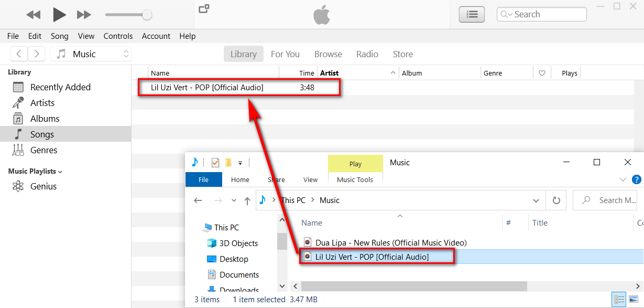This screenshot has width=644, height=308.
Task: Go up one folder level in Explorer
Action: click(247, 200)
